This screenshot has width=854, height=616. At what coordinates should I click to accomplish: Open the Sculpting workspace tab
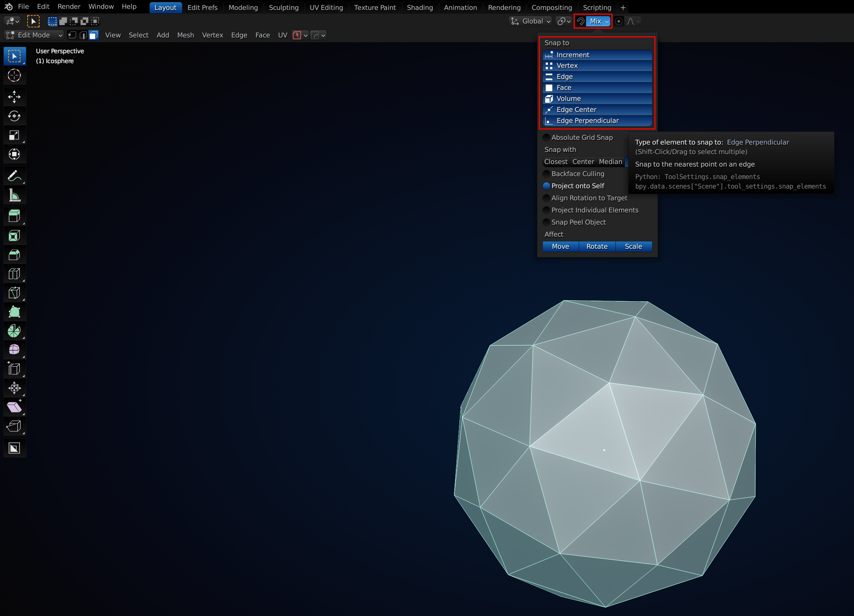coord(284,8)
